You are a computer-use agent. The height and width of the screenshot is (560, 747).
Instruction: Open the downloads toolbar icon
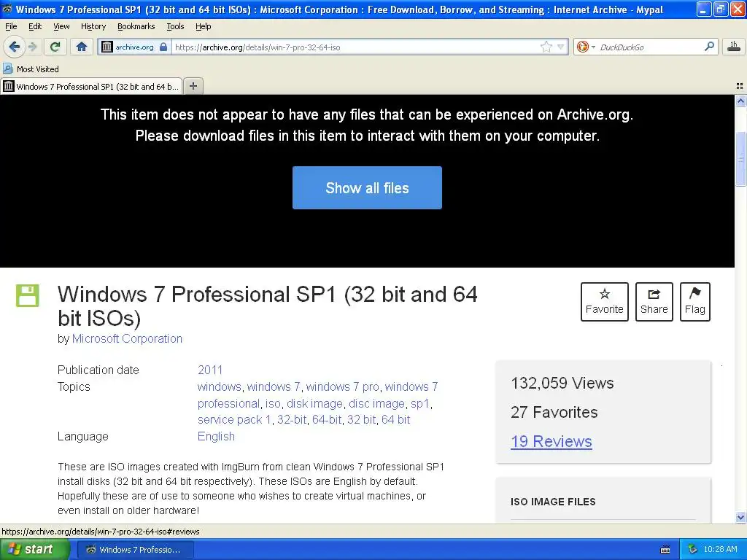(x=734, y=47)
